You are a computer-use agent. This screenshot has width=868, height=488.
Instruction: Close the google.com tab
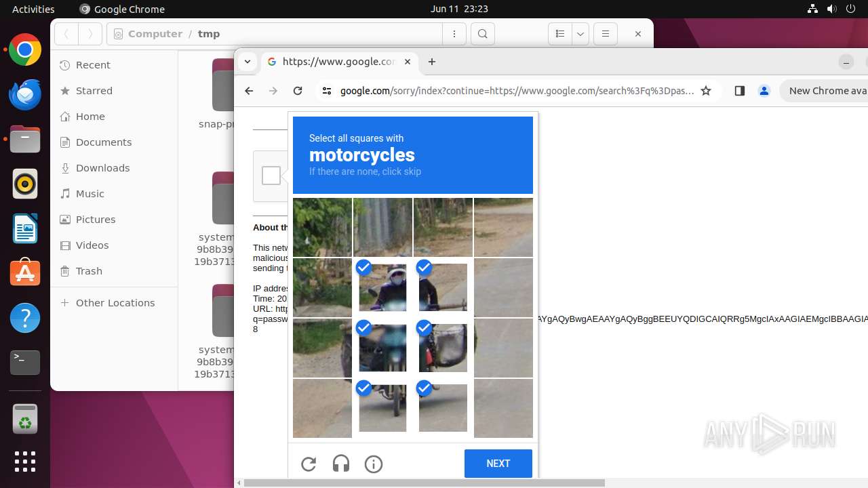407,62
